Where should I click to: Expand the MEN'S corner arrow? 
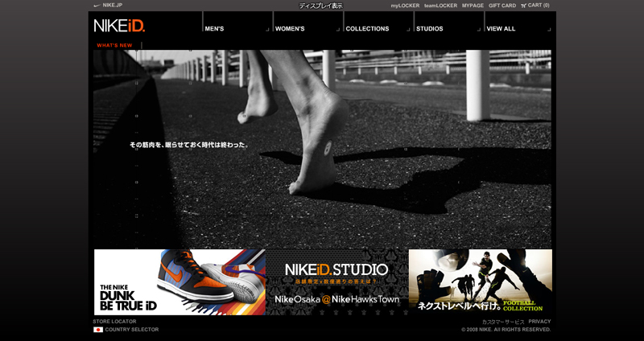267,30
